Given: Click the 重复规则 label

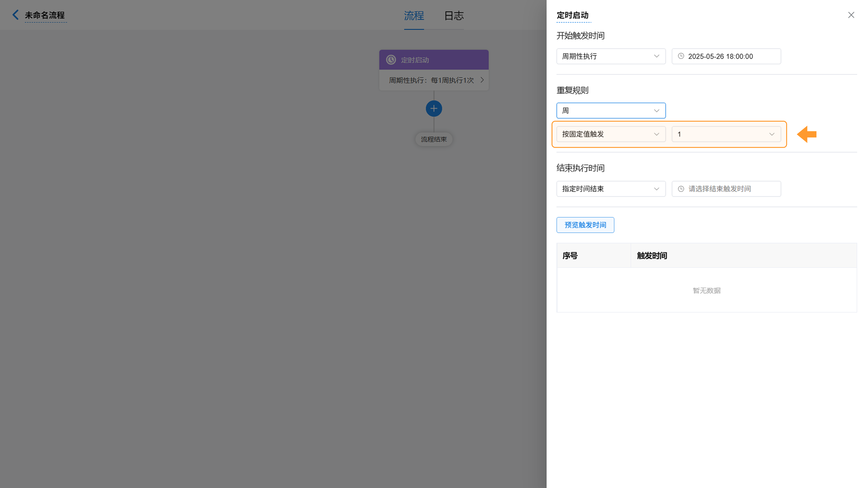Looking at the screenshot, I should click(573, 90).
